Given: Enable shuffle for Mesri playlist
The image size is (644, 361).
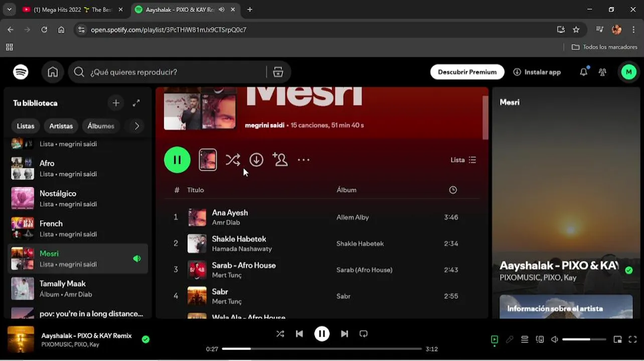Looking at the screenshot, I should coord(232,160).
